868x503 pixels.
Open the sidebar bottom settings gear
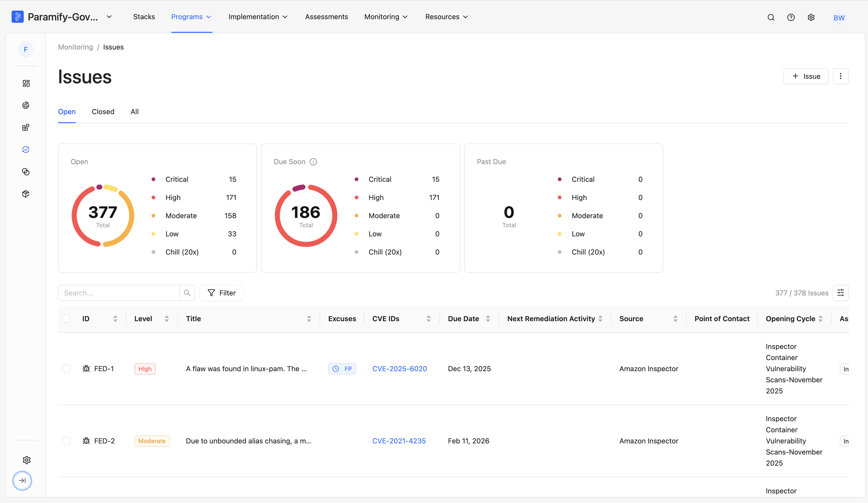coord(26,460)
